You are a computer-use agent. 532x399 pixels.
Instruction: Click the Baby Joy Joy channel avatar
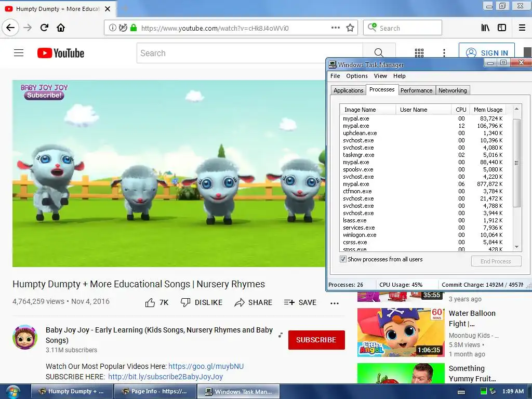(25, 337)
